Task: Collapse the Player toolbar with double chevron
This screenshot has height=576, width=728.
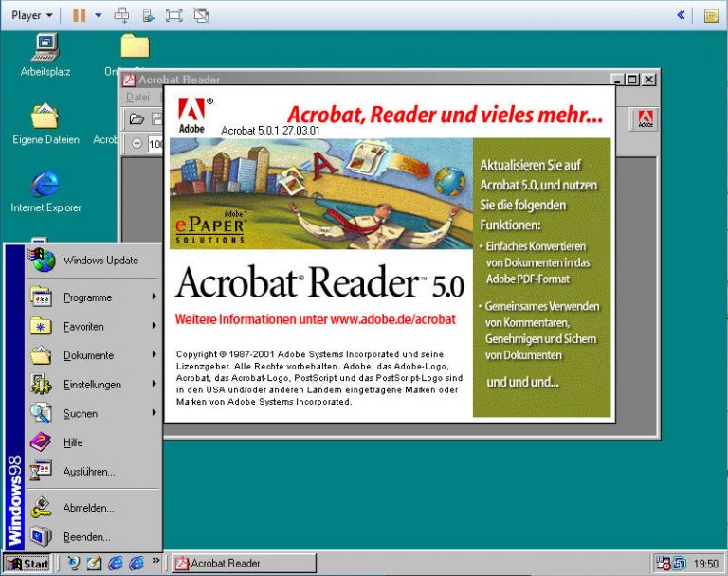Action: coord(681,15)
